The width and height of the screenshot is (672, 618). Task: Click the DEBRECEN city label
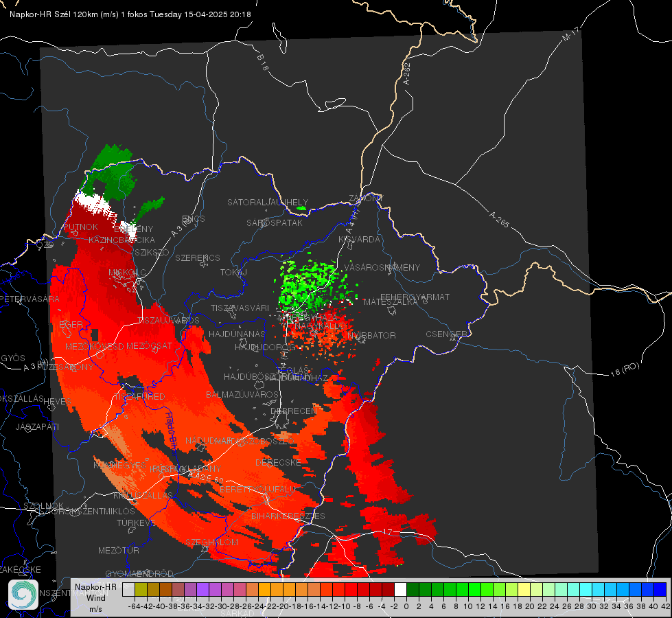click(x=294, y=411)
